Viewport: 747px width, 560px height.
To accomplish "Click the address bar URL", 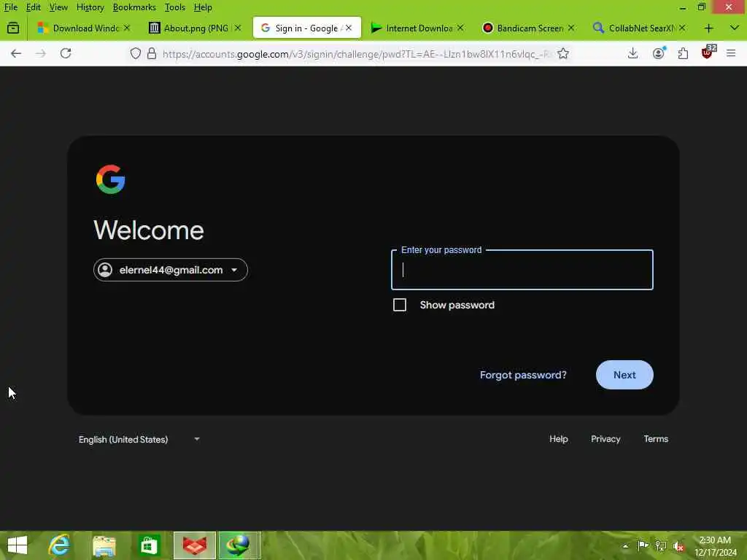I will tap(356, 54).
